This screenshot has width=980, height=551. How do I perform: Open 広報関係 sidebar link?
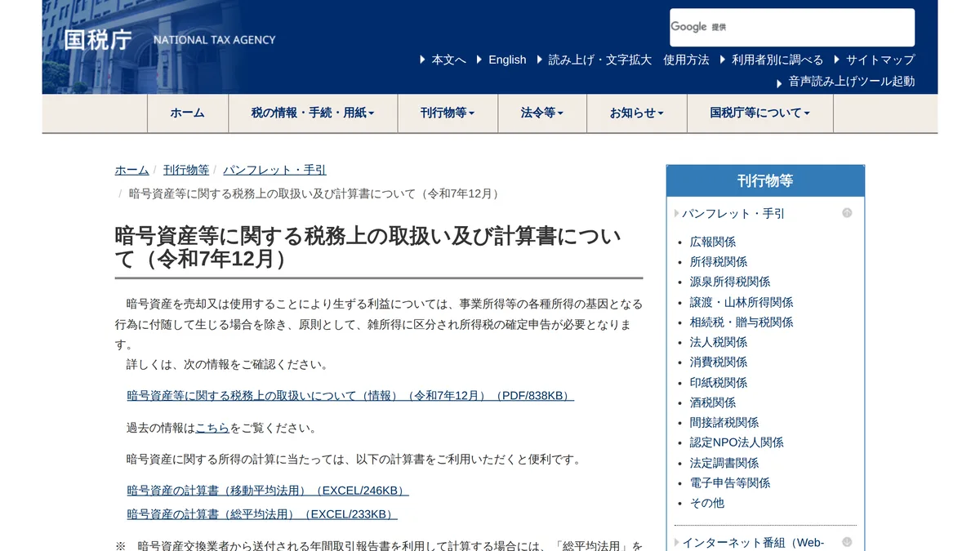tap(713, 242)
